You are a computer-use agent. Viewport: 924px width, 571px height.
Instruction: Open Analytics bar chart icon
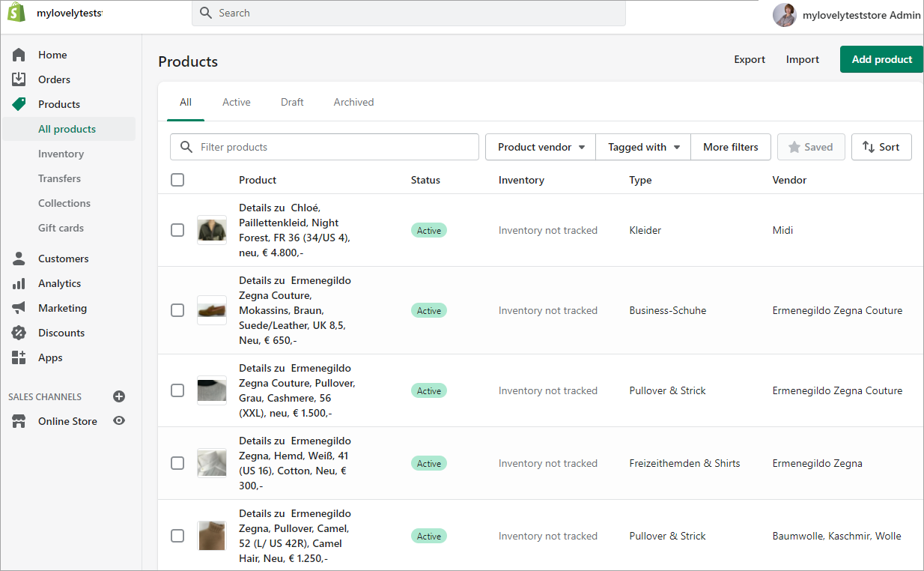[19, 283]
